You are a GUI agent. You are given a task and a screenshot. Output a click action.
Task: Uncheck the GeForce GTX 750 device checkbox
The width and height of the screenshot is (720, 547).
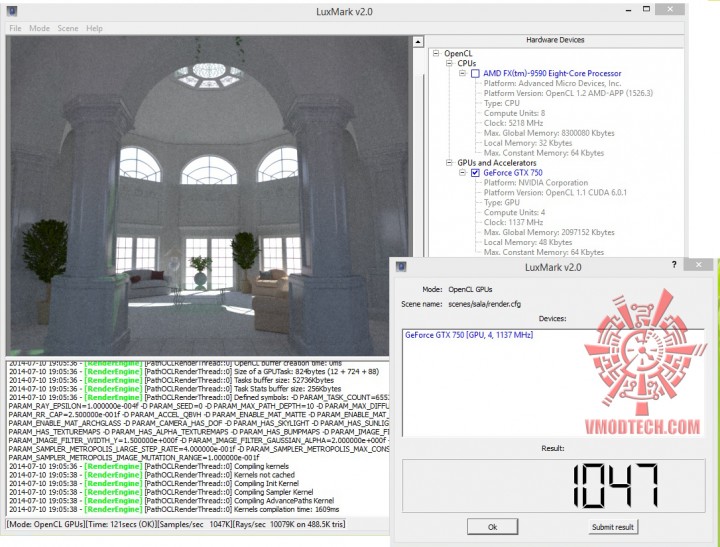click(x=475, y=173)
